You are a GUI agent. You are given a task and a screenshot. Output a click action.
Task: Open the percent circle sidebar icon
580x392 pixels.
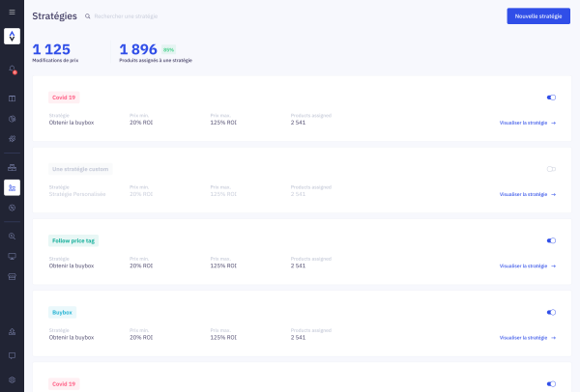12,208
